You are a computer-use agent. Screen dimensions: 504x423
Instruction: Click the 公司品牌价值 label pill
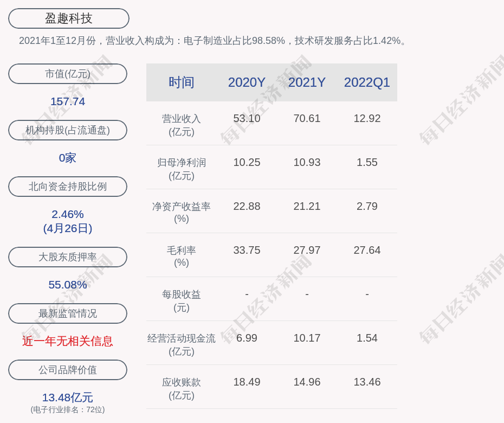(x=68, y=370)
